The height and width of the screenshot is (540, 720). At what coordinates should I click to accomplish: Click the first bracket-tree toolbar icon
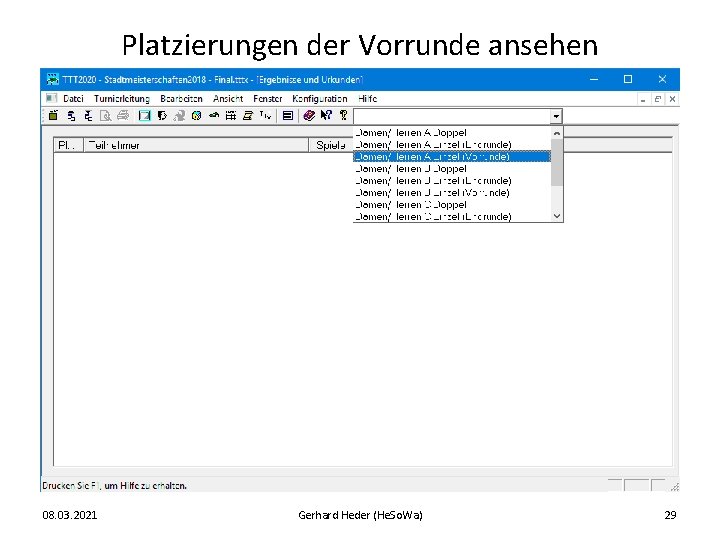(x=71, y=116)
